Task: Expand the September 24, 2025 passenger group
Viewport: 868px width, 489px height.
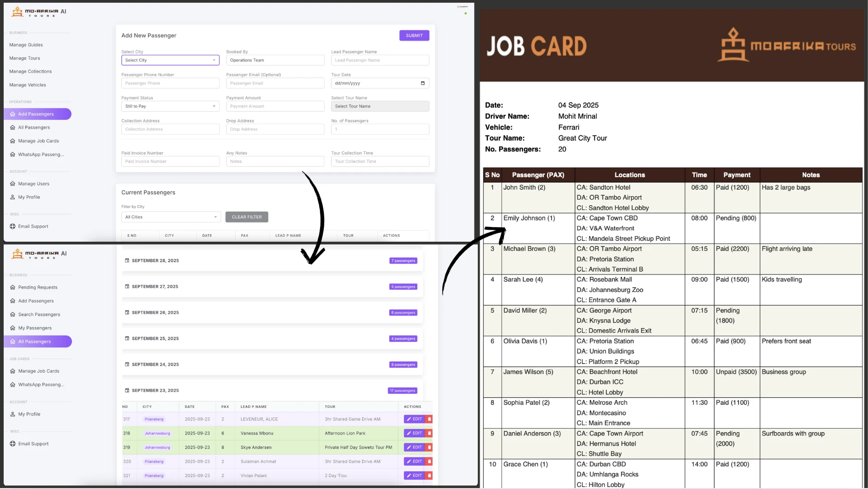Action: tap(272, 364)
